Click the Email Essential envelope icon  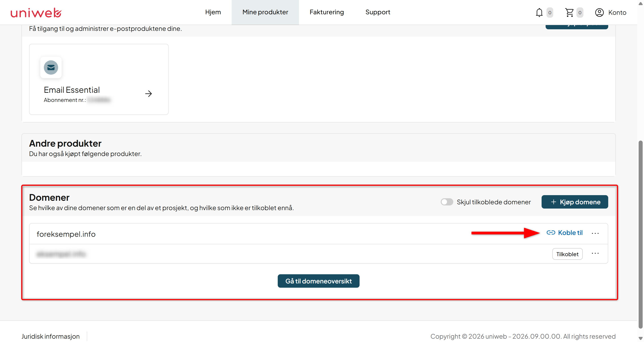(51, 68)
